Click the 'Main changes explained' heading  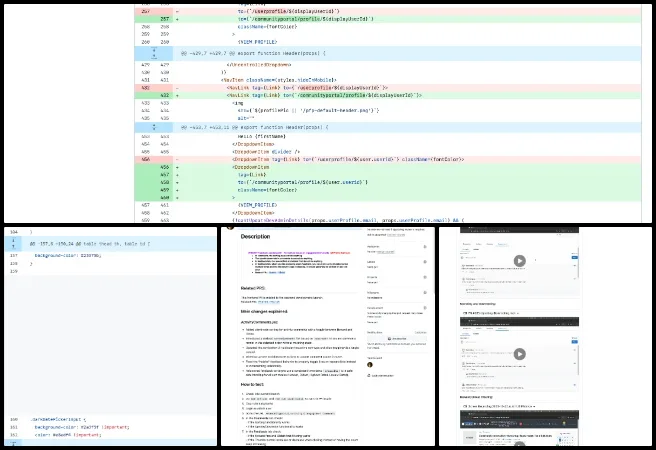264,312
